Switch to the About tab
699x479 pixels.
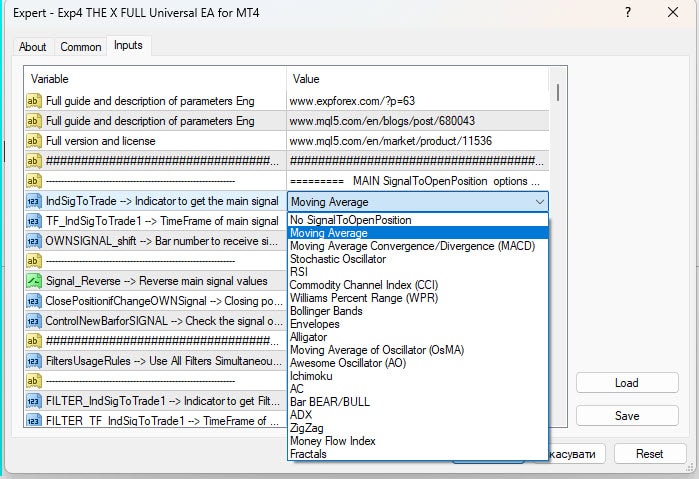(33, 47)
